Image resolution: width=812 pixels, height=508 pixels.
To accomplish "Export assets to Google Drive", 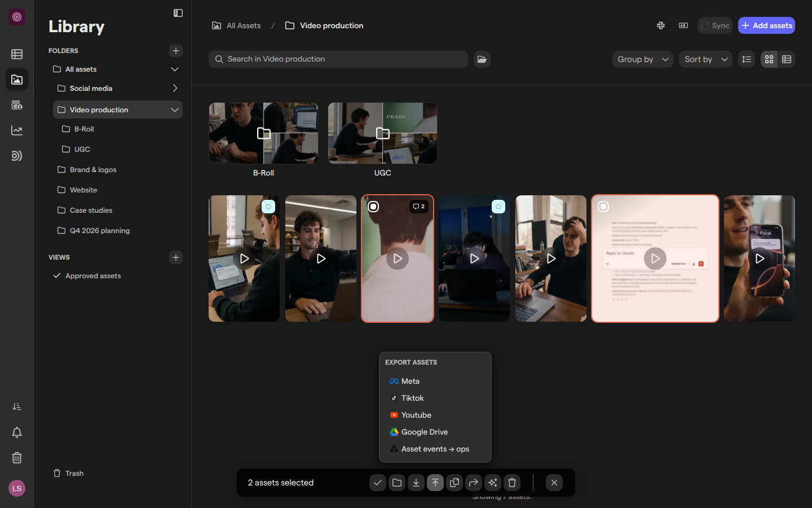I will 435,432.
